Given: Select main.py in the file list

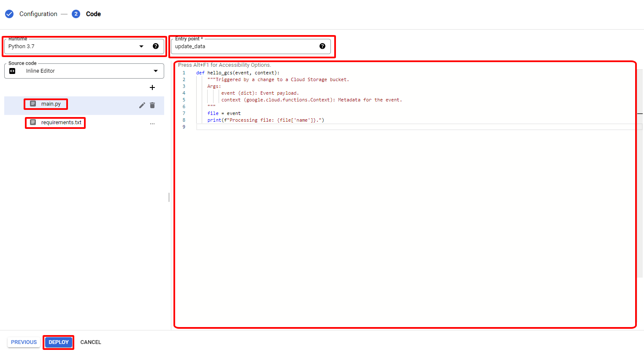Looking at the screenshot, I should [84, 105].
